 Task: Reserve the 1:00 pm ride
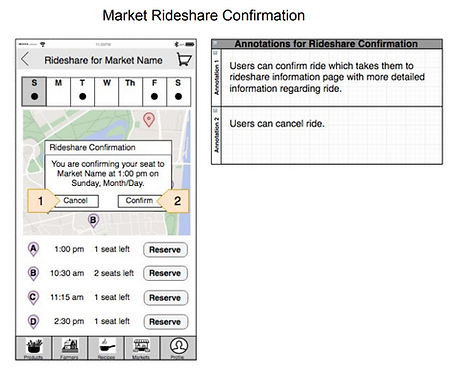[x=165, y=250]
